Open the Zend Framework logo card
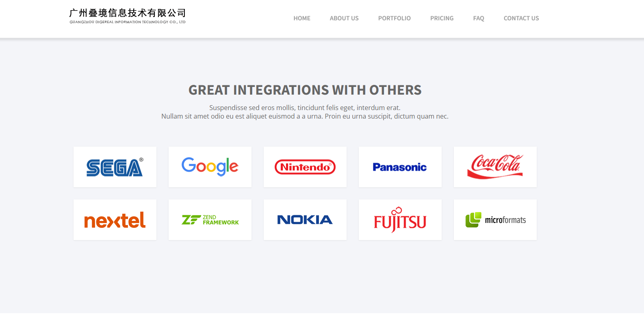The image size is (644, 329). click(x=210, y=220)
